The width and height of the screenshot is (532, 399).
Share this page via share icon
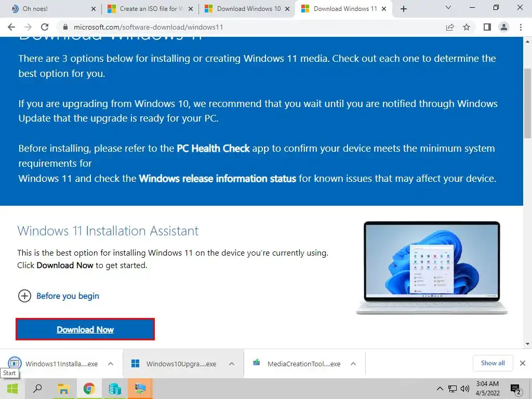coord(450,27)
